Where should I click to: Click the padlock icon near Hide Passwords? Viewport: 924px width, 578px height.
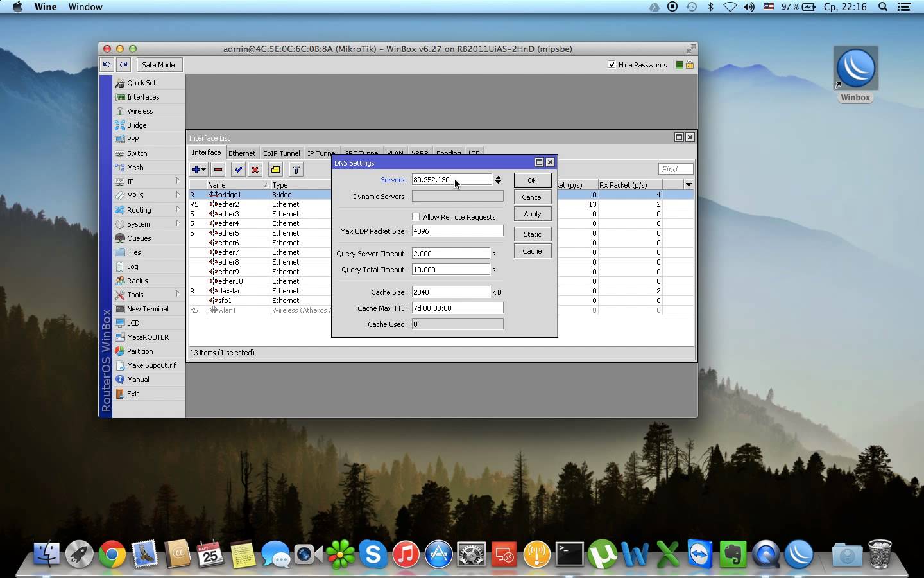(690, 64)
